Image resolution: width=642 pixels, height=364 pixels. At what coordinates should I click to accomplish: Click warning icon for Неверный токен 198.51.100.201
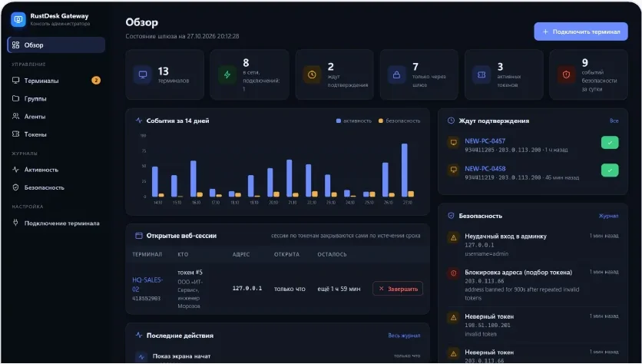tap(454, 317)
